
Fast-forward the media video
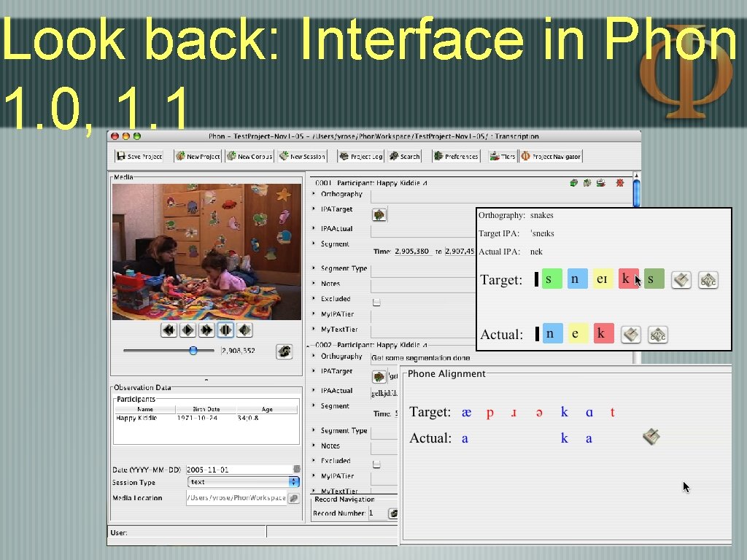[x=206, y=330]
